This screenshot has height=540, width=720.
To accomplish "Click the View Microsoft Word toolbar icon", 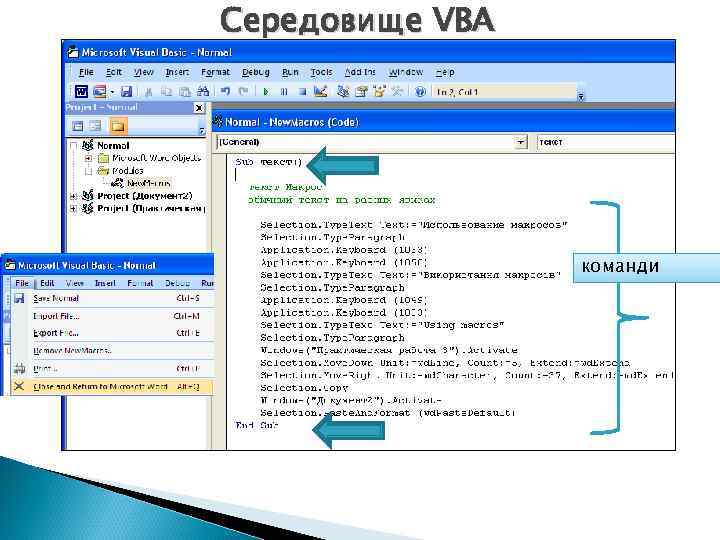I will pos(81,92).
